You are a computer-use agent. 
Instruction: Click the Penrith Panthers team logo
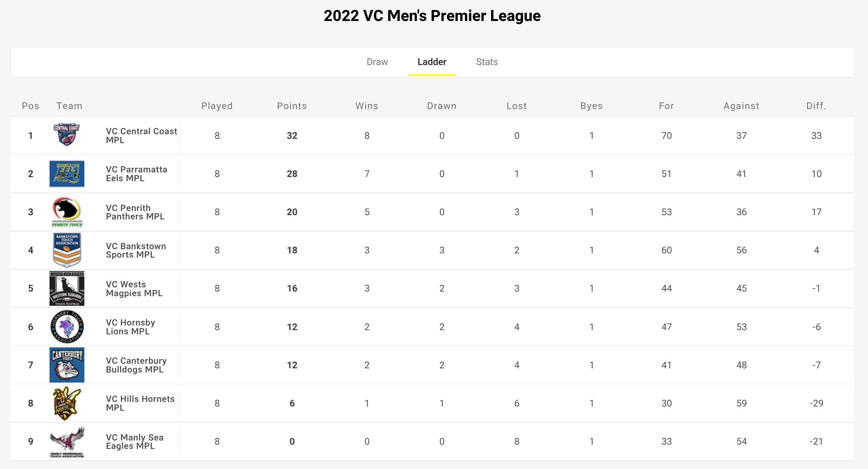(67, 212)
